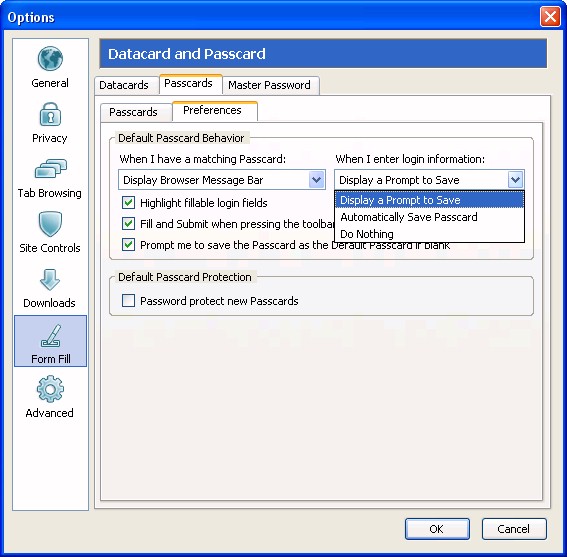This screenshot has height=557, width=567.
Task: Select the Privacy padlock icon
Action: point(50,114)
